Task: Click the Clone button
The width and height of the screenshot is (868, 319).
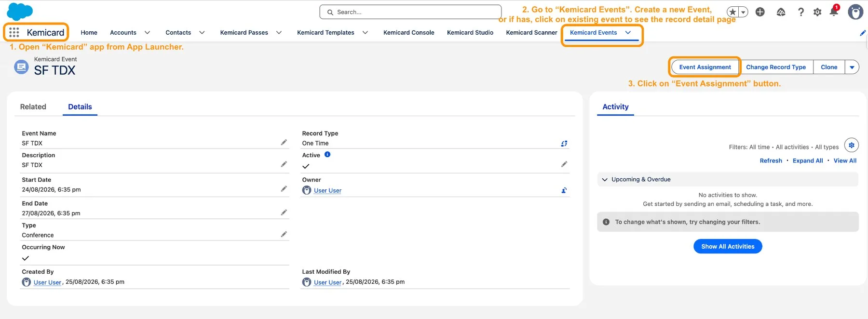Action: click(x=829, y=67)
